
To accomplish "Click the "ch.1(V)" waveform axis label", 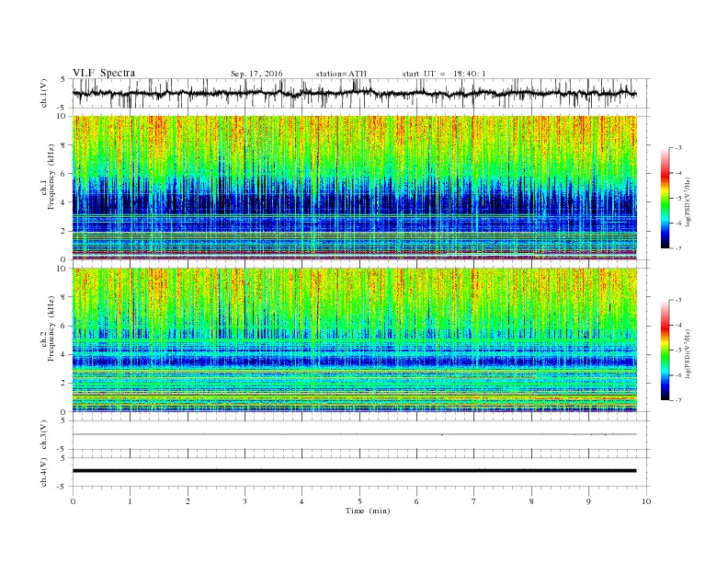I will pos(44,93).
